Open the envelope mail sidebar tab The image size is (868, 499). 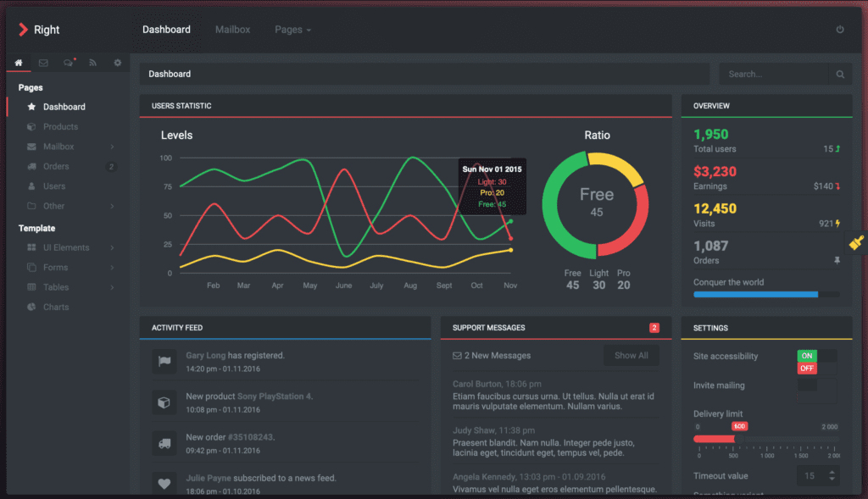43,63
